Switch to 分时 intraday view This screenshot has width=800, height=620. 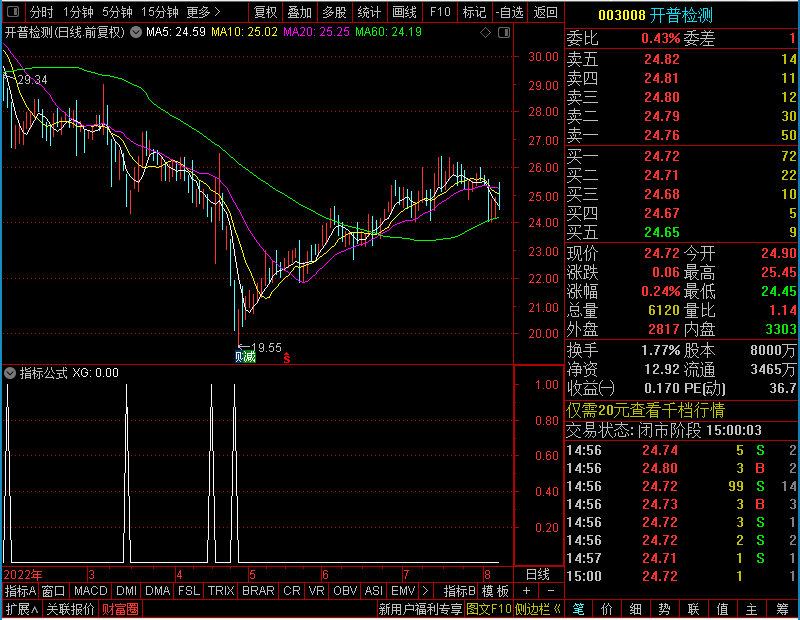point(41,12)
